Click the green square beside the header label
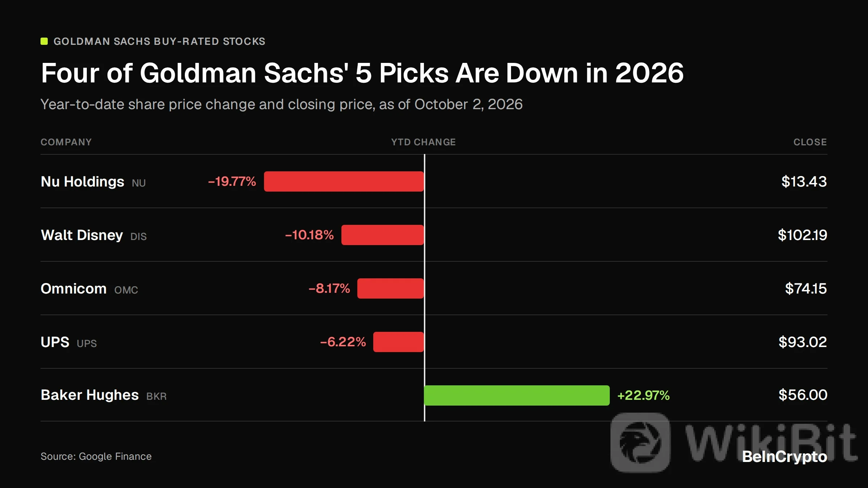868x488 pixels. pos(44,41)
